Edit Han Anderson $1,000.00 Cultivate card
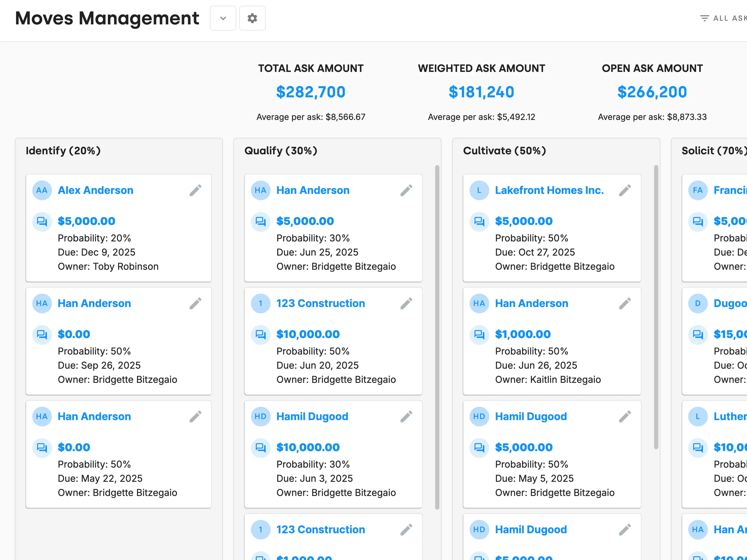This screenshot has width=747, height=560. 625,303
